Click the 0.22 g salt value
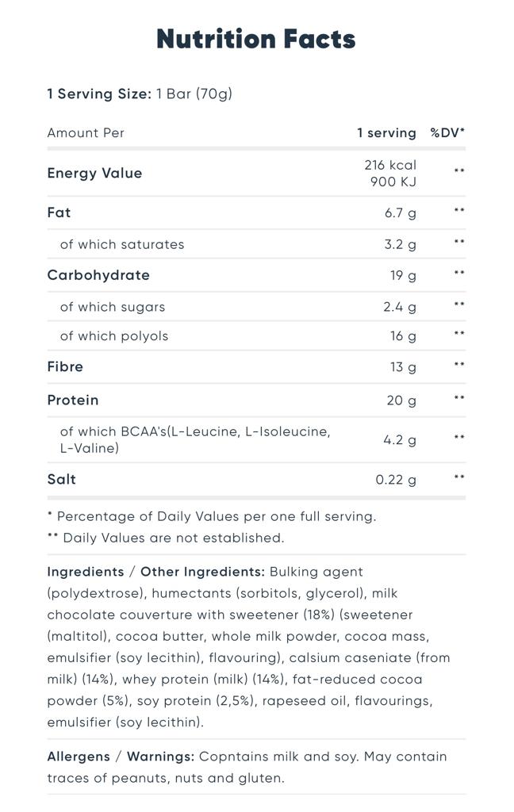Screen dimensions: 514x812 (396, 480)
